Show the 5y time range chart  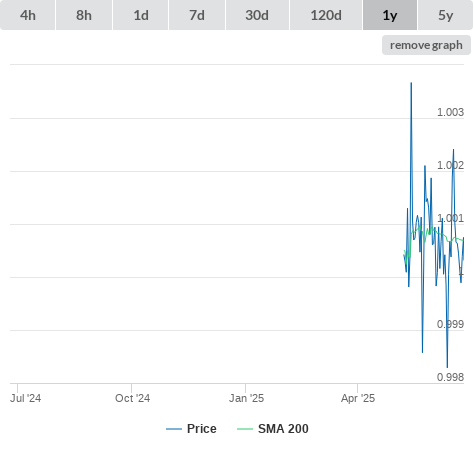(x=445, y=15)
